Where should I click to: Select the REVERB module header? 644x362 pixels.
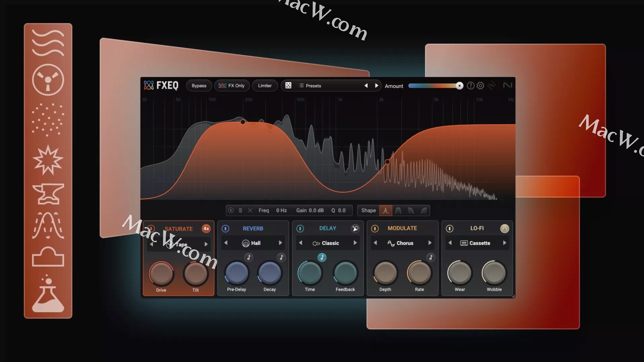[x=253, y=229]
